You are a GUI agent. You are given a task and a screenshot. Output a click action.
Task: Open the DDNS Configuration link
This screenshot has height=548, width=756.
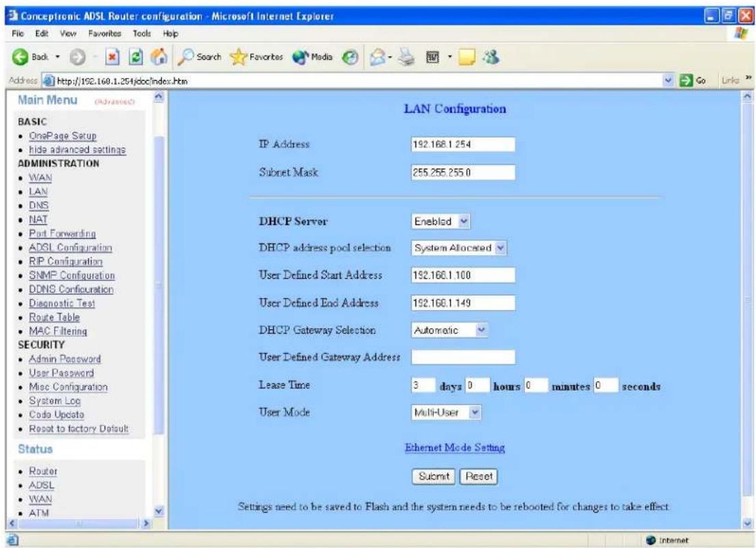click(x=71, y=290)
